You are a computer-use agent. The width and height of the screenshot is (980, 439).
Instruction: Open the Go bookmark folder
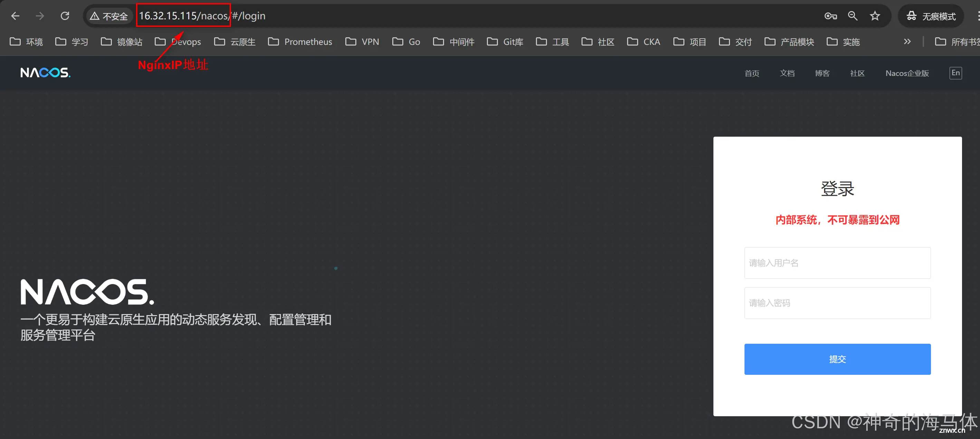406,41
